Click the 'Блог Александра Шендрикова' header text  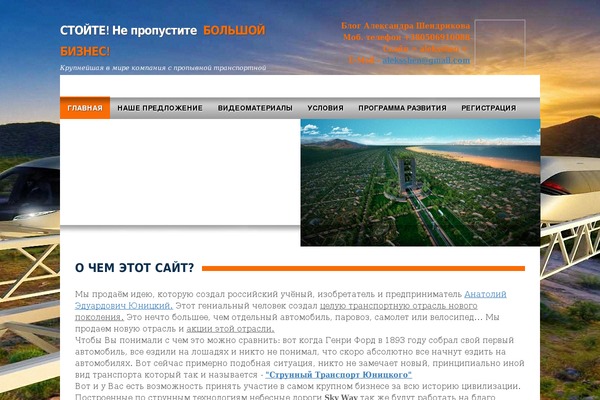tap(406, 26)
